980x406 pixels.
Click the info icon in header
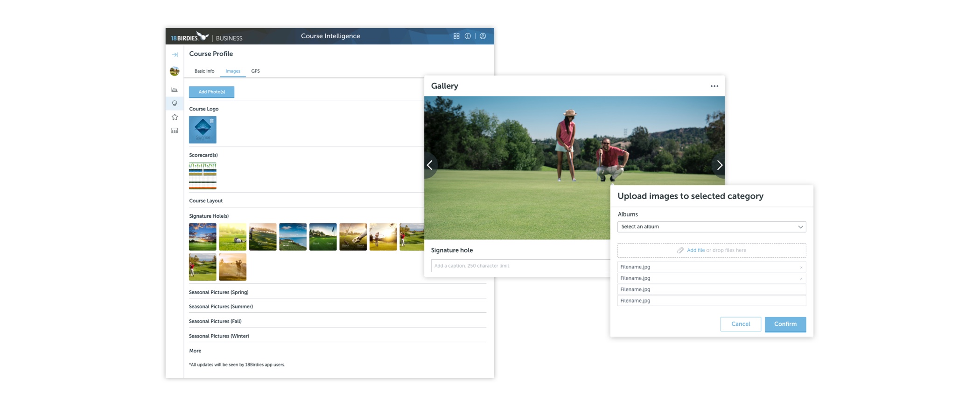(468, 36)
